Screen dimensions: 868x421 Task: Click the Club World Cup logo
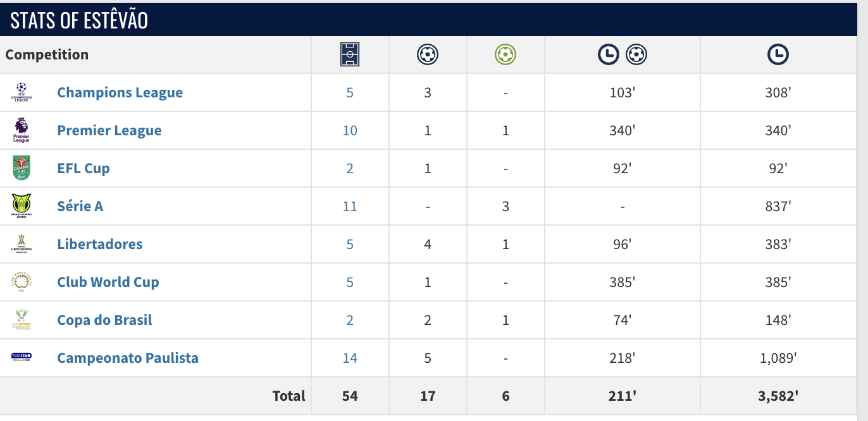22,282
